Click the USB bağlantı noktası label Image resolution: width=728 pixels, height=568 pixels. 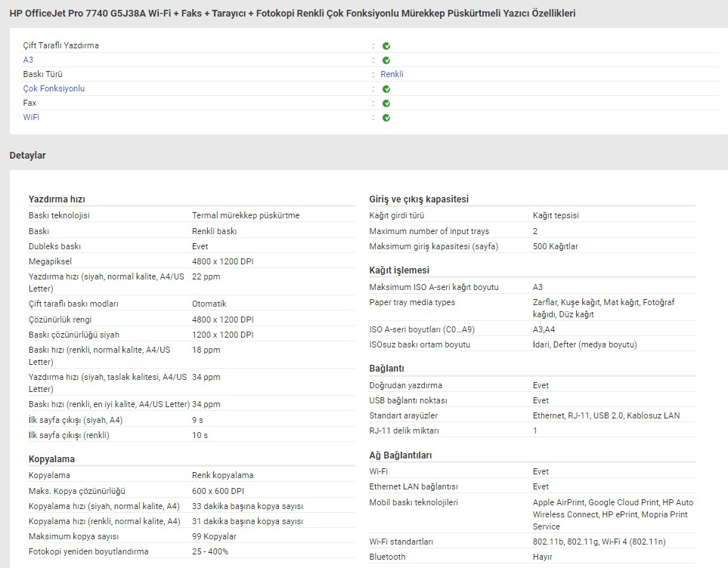408,400
